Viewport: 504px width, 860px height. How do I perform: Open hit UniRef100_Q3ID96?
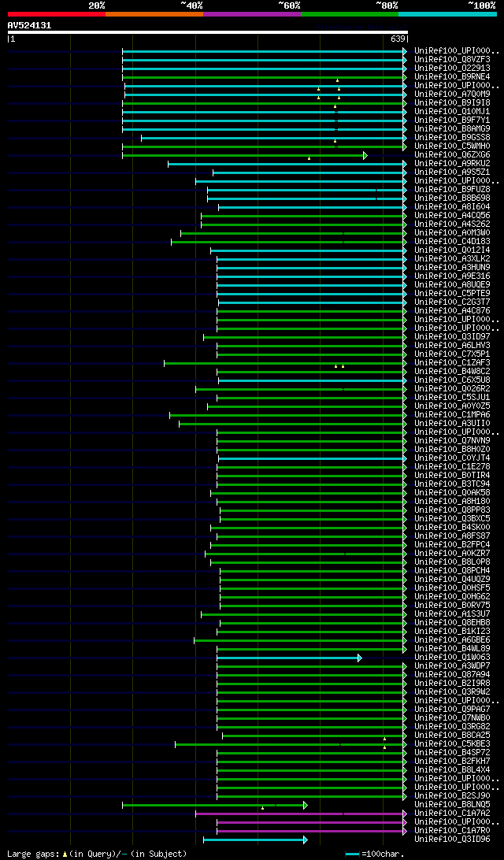point(453,840)
